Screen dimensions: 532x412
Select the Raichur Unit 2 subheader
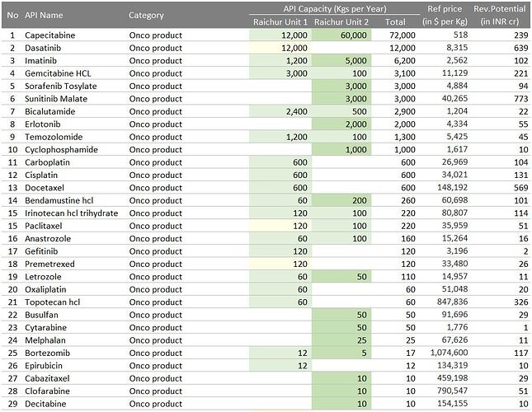(x=341, y=22)
